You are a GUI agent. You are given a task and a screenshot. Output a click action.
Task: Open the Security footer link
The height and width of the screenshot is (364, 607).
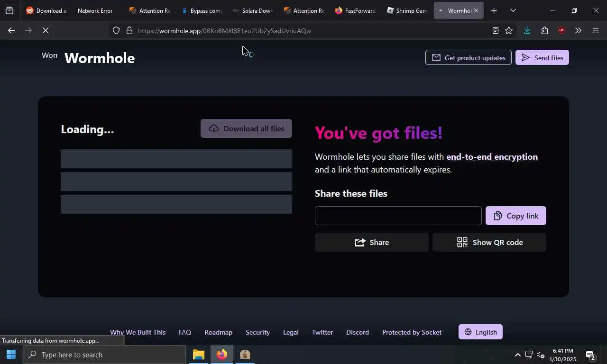pos(258,332)
